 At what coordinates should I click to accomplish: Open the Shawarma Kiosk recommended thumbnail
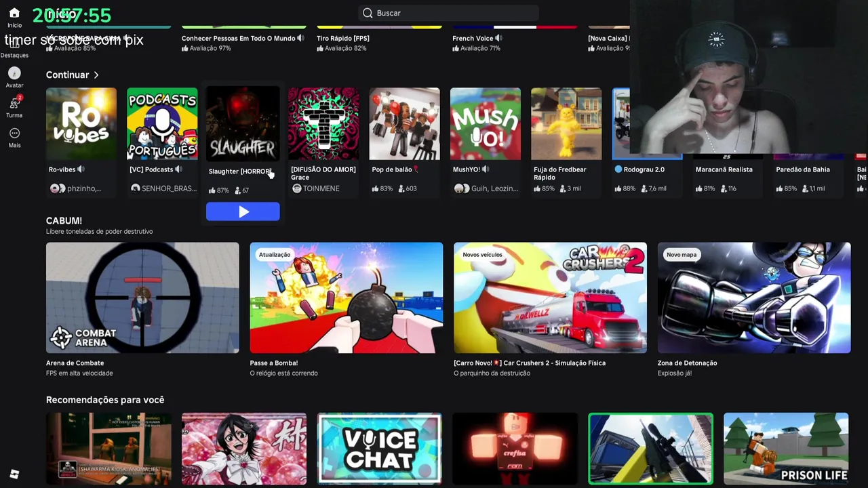click(108, 449)
